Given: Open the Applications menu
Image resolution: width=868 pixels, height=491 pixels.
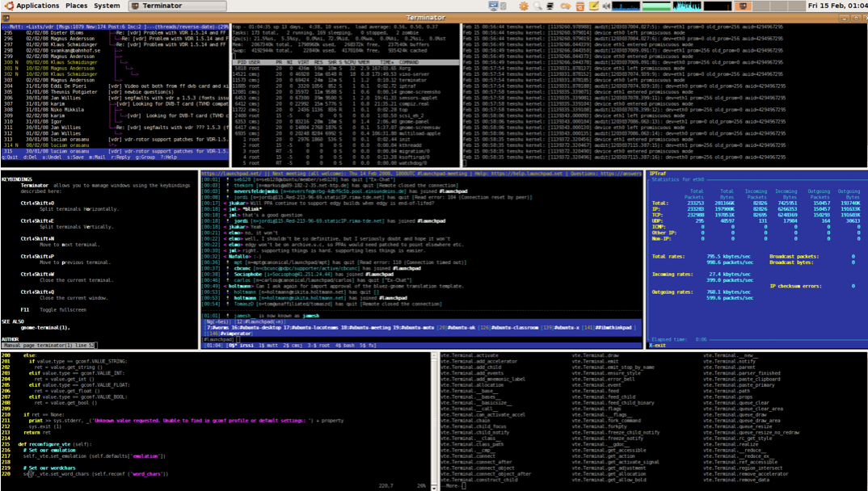Looking at the screenshot, I should click(37, 6).
